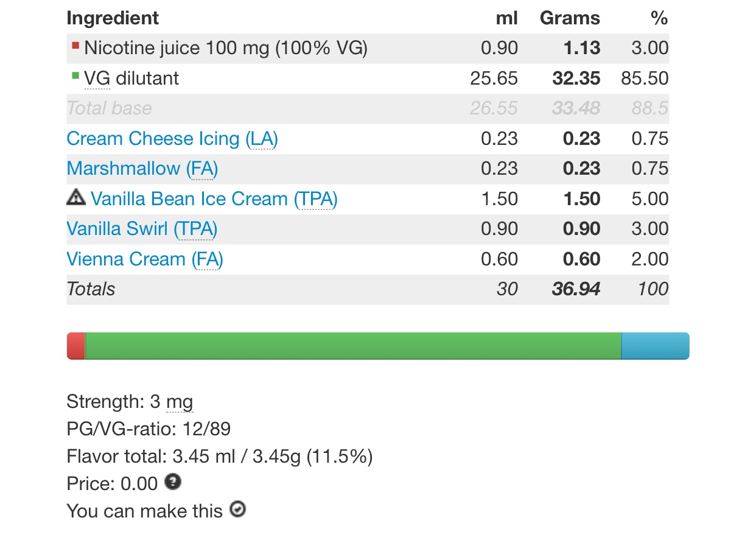Click the ml column header
The width and height of the screenshot is (756, 540).
tap(507, 18)
